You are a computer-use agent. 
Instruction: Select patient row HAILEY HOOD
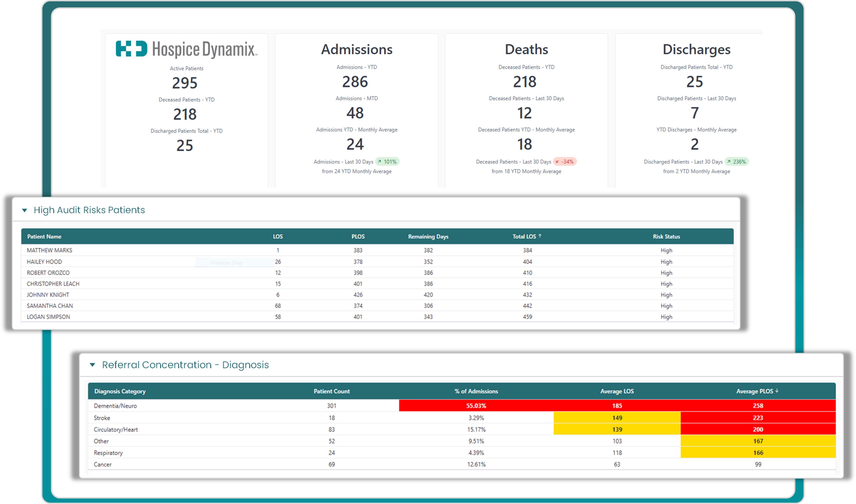pyautogui.click(x=377, y=262)
